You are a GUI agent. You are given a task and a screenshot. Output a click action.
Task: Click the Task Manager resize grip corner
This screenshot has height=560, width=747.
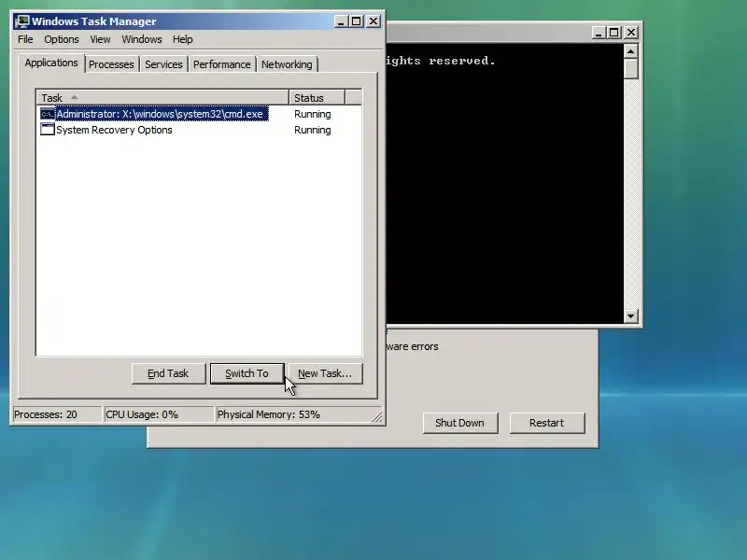[377, 417]
